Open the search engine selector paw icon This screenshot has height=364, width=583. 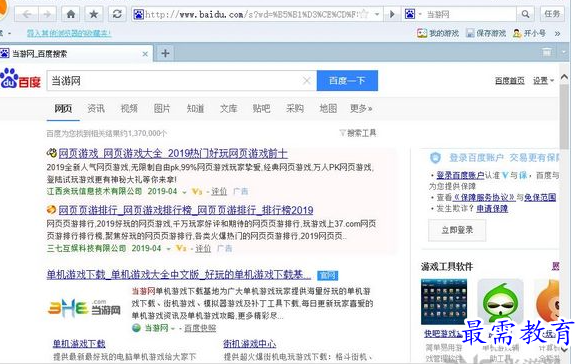click(x=410, y=15)
